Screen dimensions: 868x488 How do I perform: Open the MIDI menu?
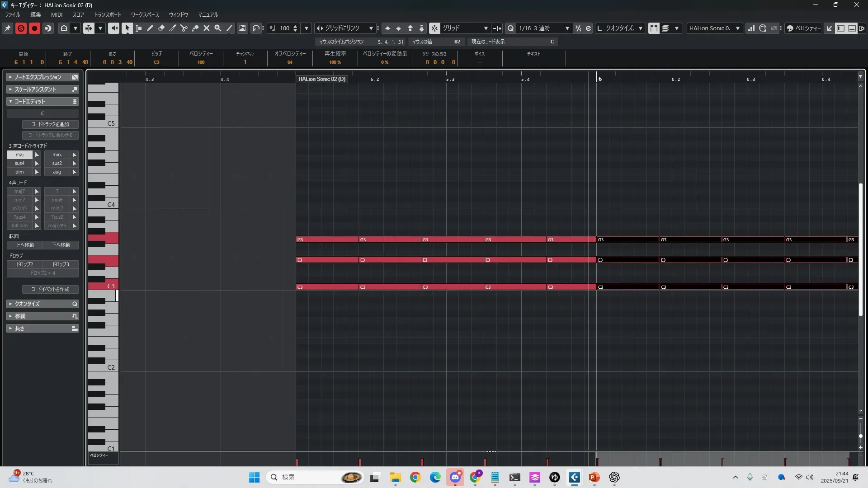(x=57, y=14)
